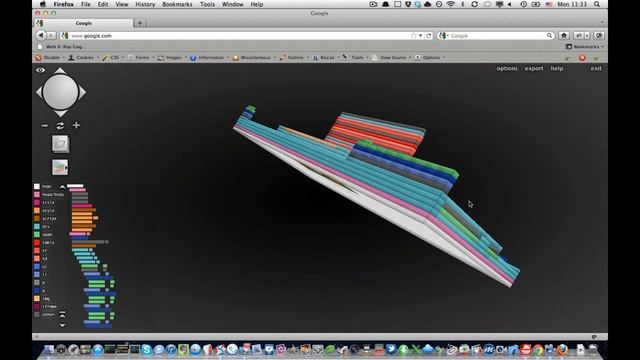Reload the page with the refresh icon

[x=429, y=36]
